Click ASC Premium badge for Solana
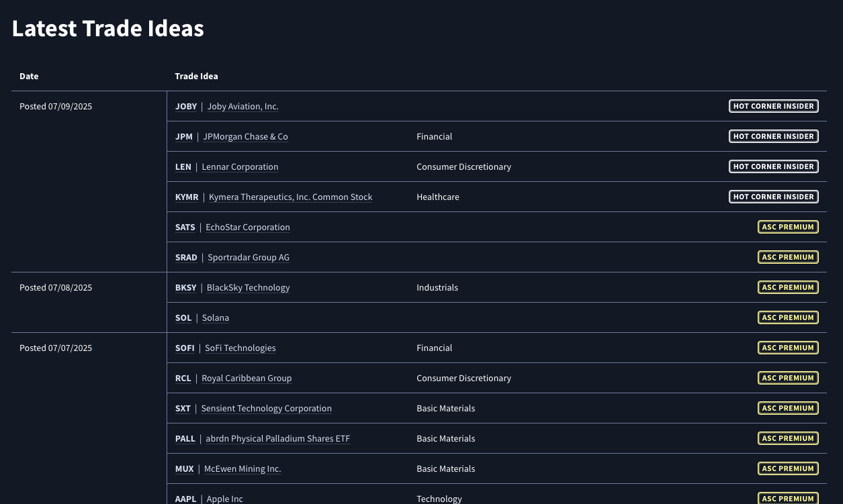Image resolution: width=843 pixels, height=504 pixels. 788,317
